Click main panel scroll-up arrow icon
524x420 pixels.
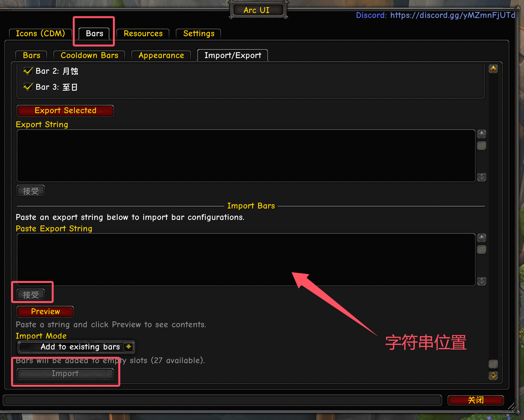coord(493,69)
